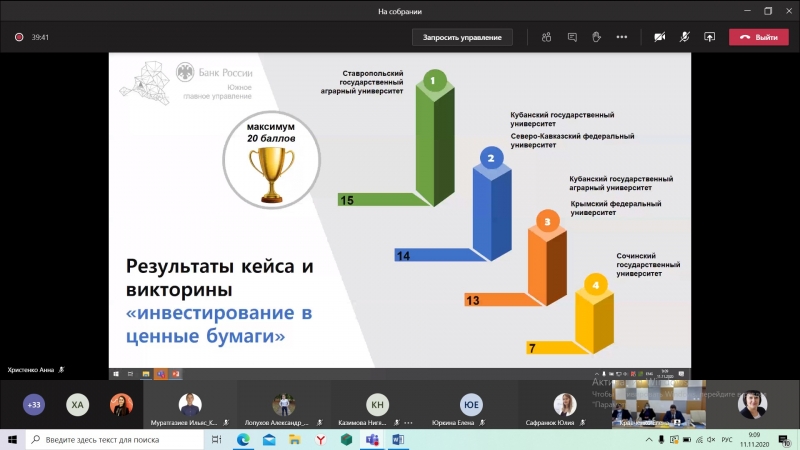Toggle the camera on
800x450 pixels.
coord(659,37)
